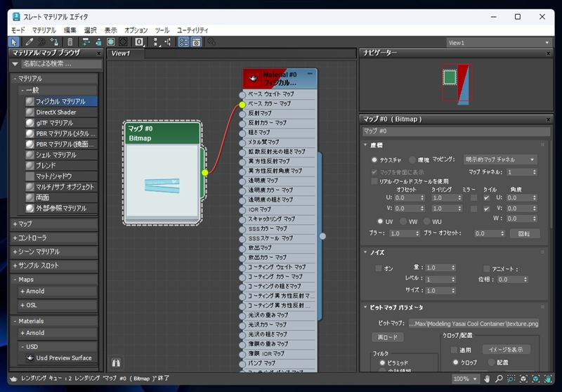Select the 環境 radio button
The width and height of the screenshot is (562, 392).
(x=413, y=160)
